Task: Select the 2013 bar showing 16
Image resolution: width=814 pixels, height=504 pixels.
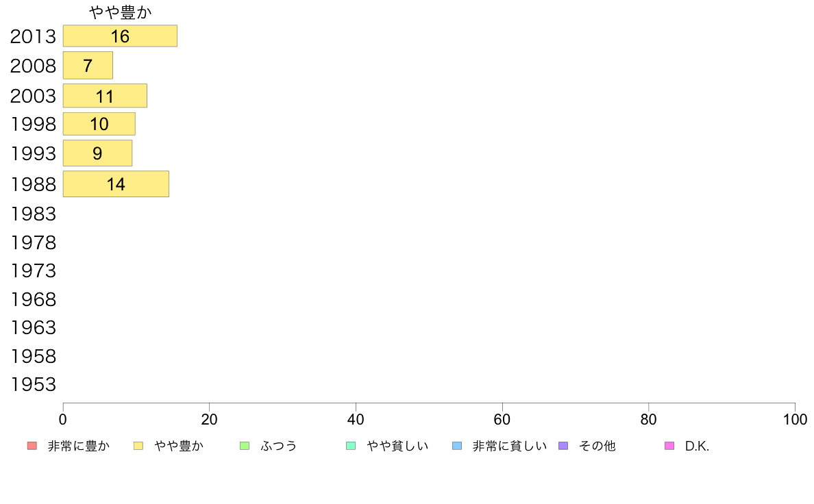Action: [x=120, y=36]
